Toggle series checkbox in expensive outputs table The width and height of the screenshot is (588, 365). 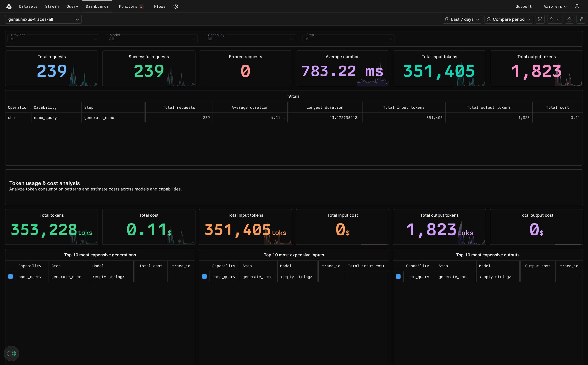(398, 277)
